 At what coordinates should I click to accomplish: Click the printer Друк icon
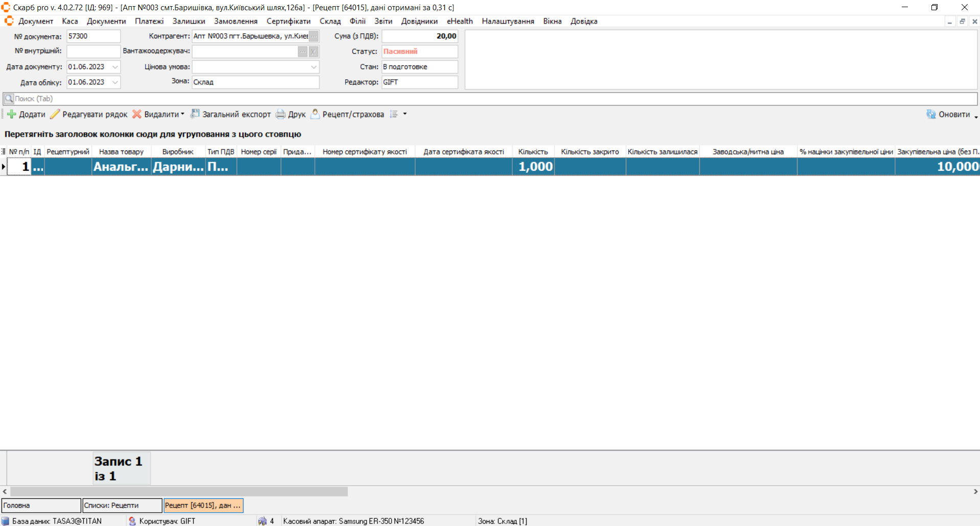[x=281, y=114]
